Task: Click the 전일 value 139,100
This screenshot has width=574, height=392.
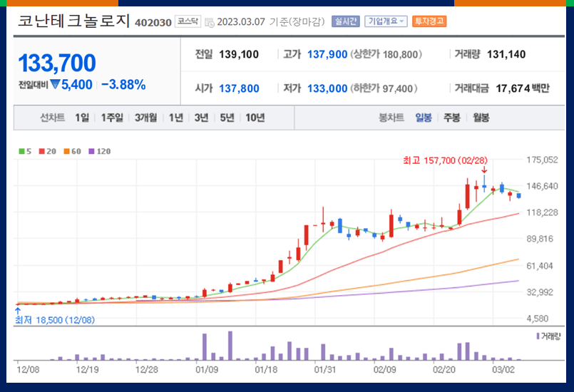Action: (239, 55)
